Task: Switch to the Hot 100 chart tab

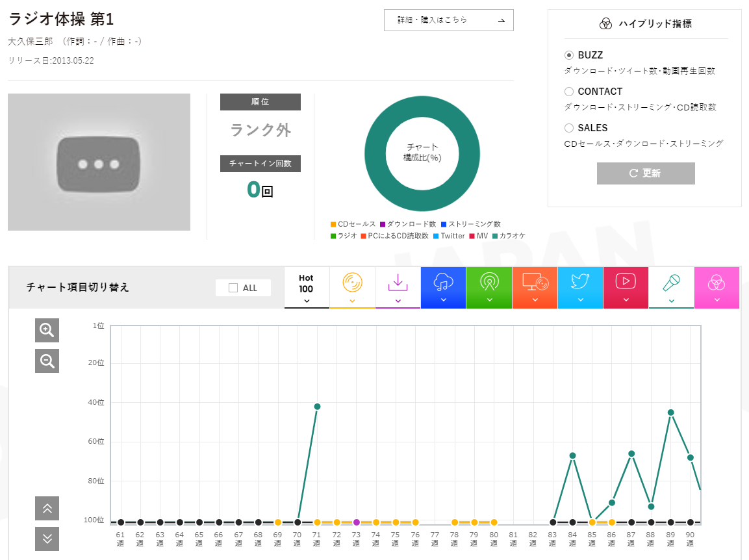Action: pos(307,287)
